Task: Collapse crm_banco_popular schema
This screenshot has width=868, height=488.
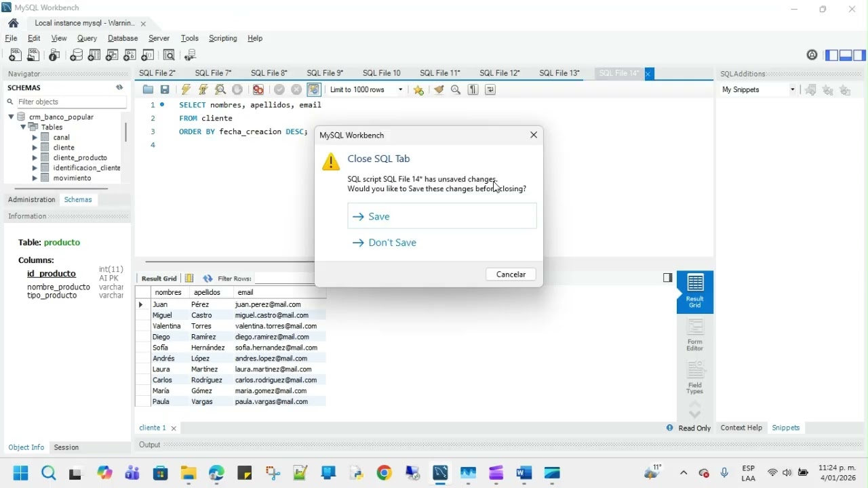Action: [12, 117]
